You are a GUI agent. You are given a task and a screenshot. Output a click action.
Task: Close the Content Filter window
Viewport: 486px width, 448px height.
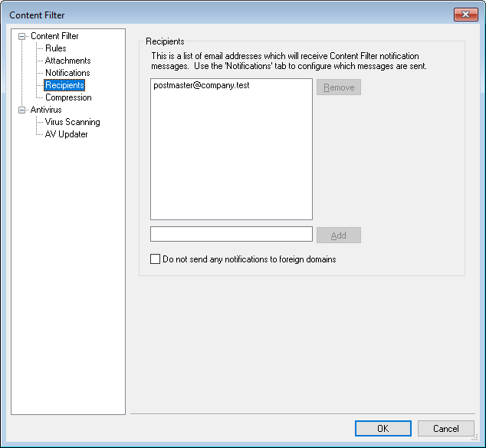point(465,15)
